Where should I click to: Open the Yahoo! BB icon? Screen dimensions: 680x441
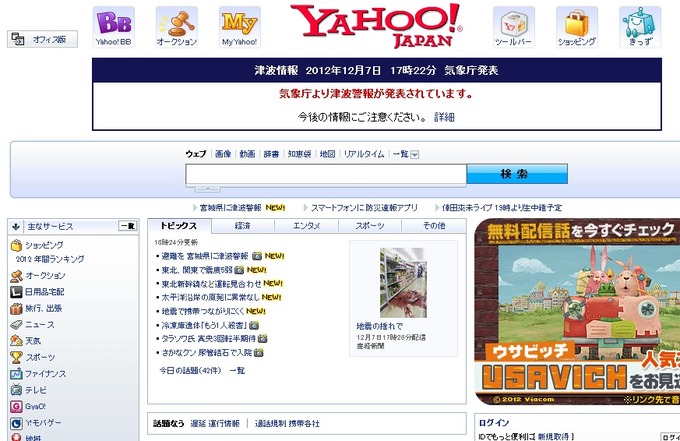pos(114,27)
